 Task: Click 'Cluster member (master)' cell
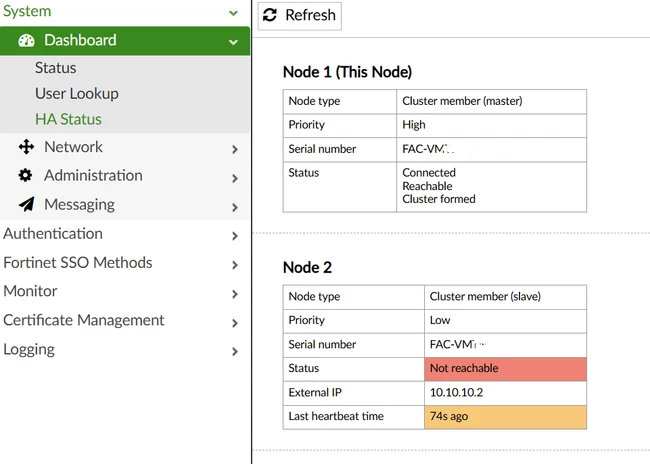click(492, 102)
